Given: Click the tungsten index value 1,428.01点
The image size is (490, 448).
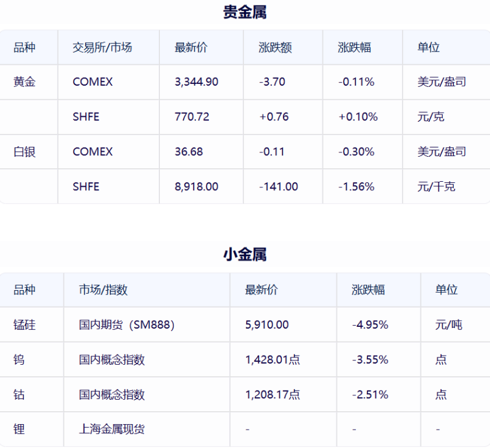Looking at the screenshot, I should 272,360.
